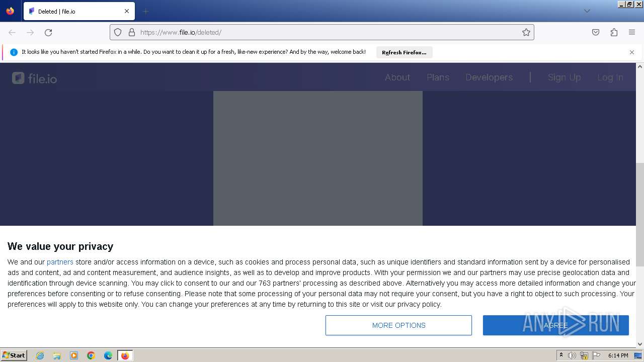Open the About page link

pyautogui.click(x=397, y=77)
